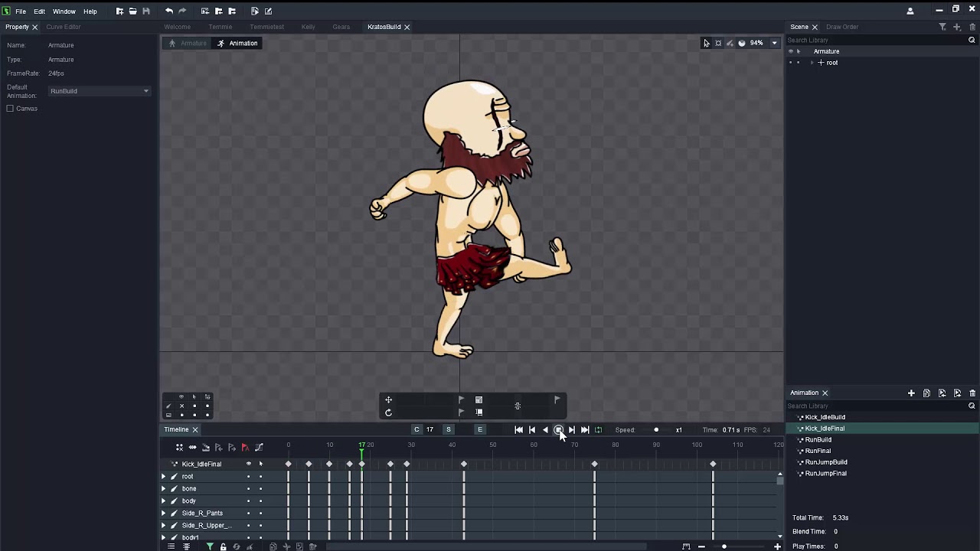Expand the Side_R_Pants timeline layer
The width and height of the screenshot is (980, 551).
pos(163,514)
